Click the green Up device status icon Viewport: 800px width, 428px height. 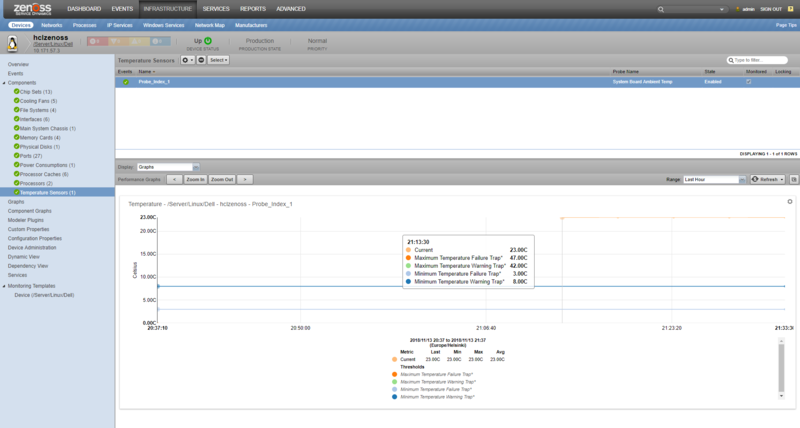[x=208, y=41]
